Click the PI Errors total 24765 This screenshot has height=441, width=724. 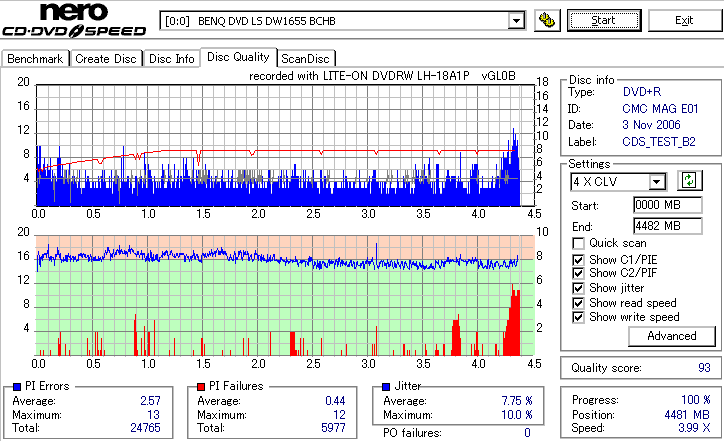coord(145,428)
